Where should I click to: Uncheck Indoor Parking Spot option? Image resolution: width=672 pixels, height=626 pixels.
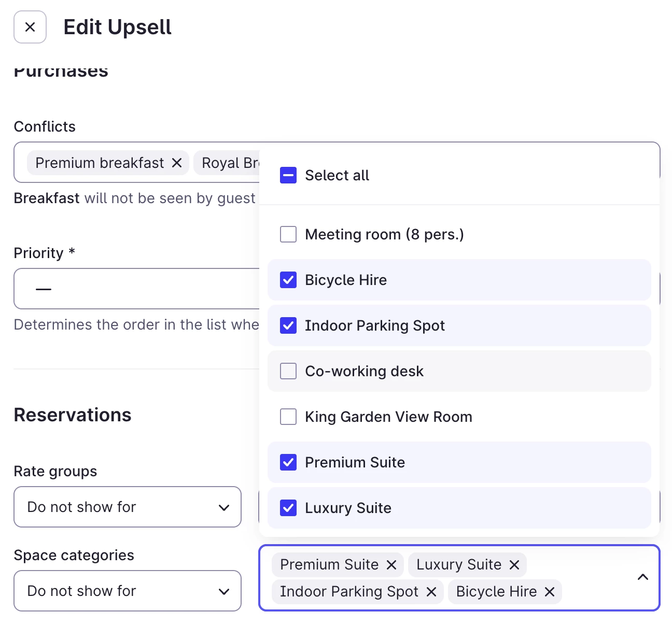288,325
